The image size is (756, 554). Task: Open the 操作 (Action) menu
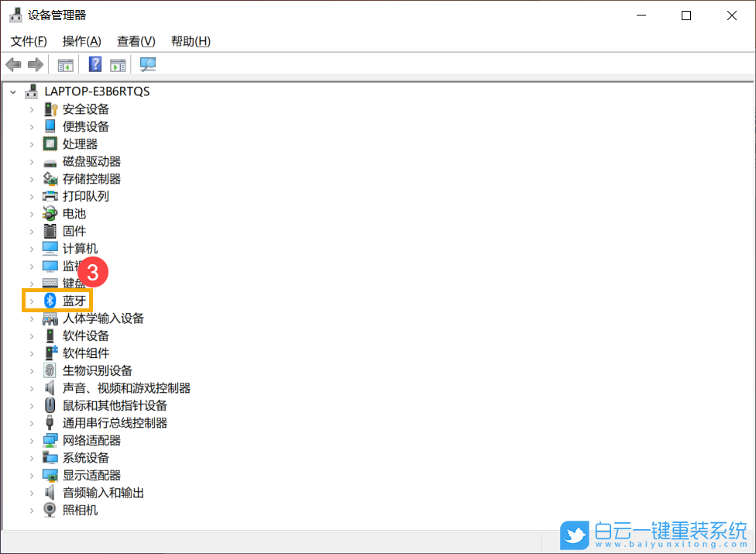tap(81, 41)
